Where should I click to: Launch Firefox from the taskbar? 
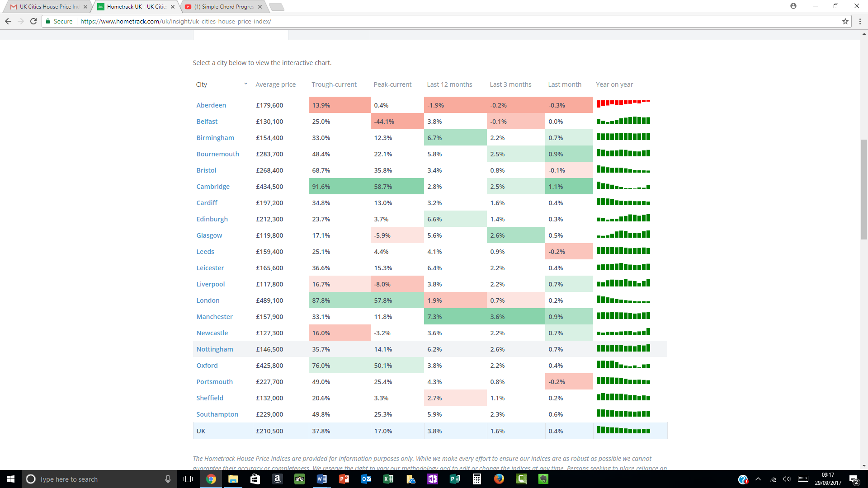(499, 479)
